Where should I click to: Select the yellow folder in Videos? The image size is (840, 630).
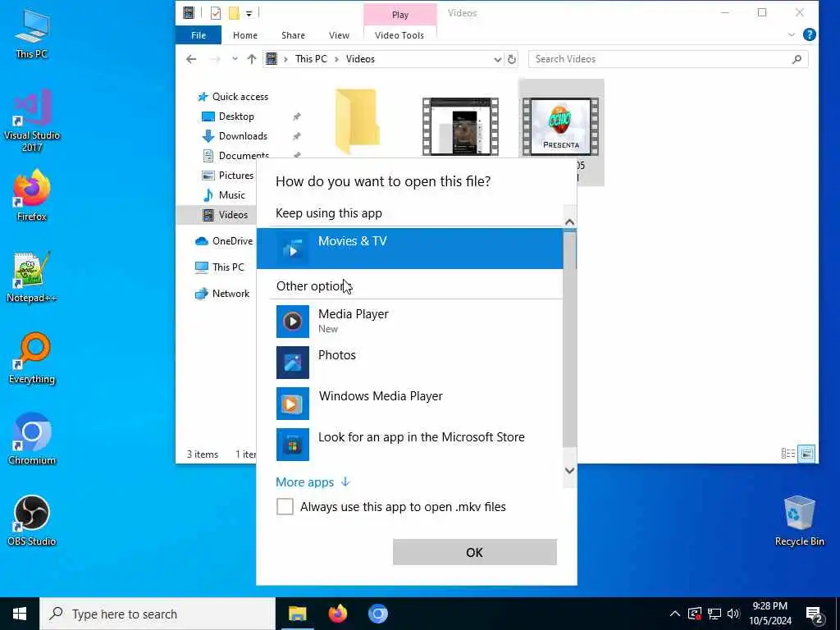click(x=358, y=122)
